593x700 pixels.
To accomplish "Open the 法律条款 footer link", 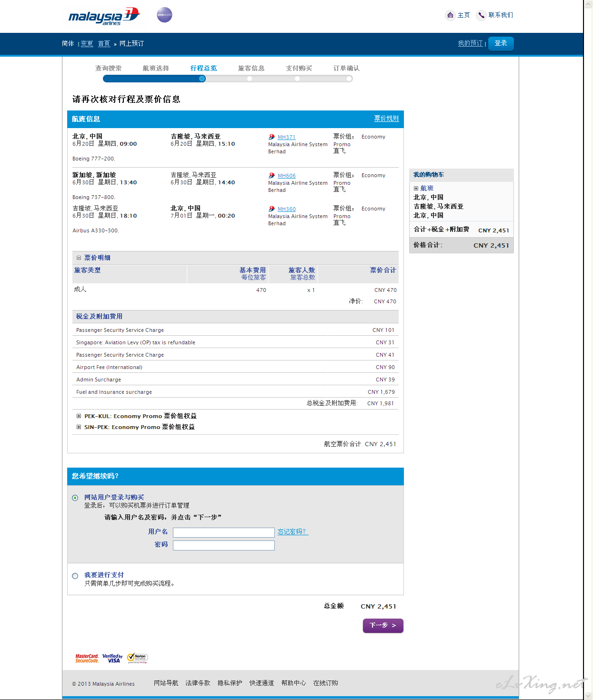I will coord(198,683).
